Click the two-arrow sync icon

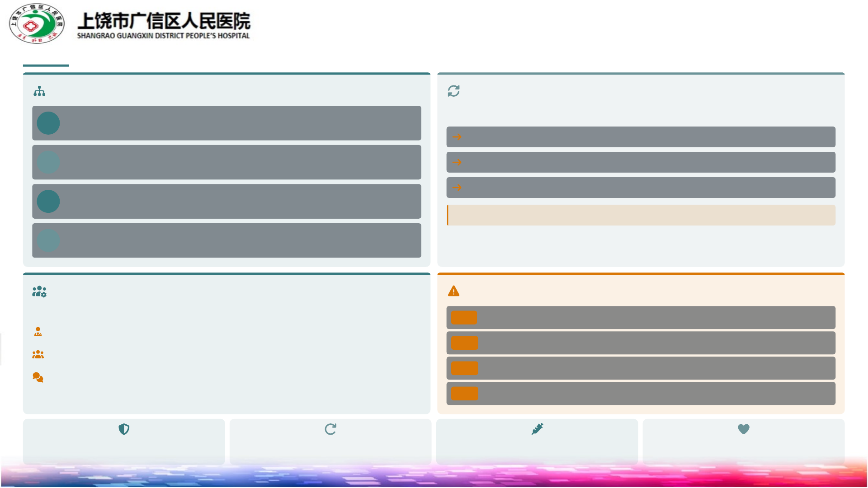coord(453,91)
